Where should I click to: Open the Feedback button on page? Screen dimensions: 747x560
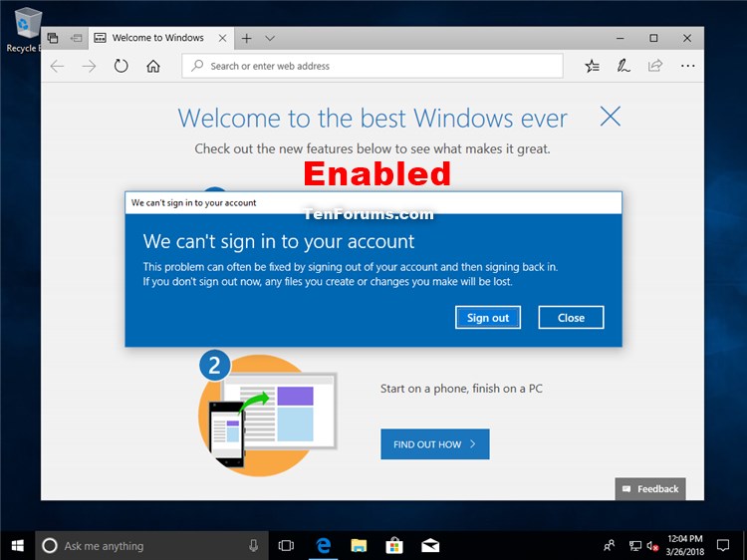tap(650, 489)
